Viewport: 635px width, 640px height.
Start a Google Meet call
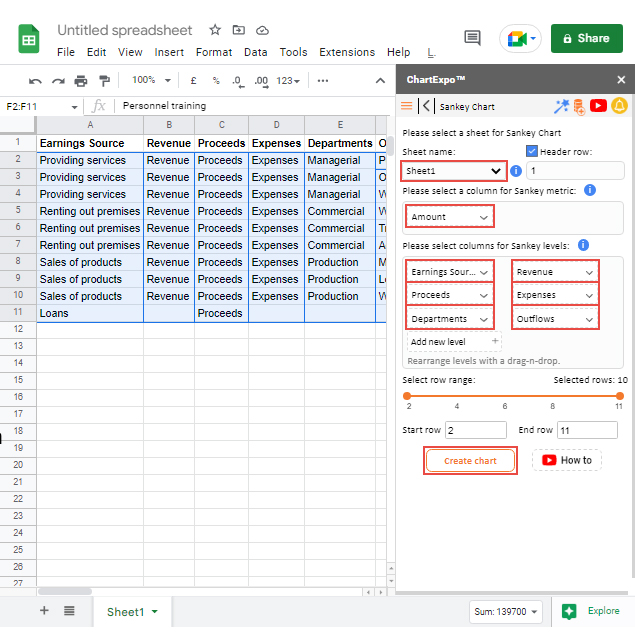(520, 39)
